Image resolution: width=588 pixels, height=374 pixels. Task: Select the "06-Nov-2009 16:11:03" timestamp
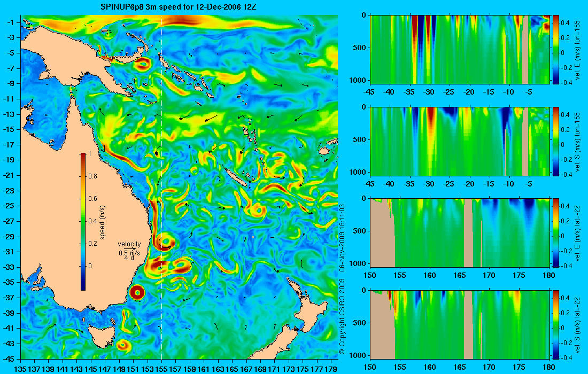point(342,238)
